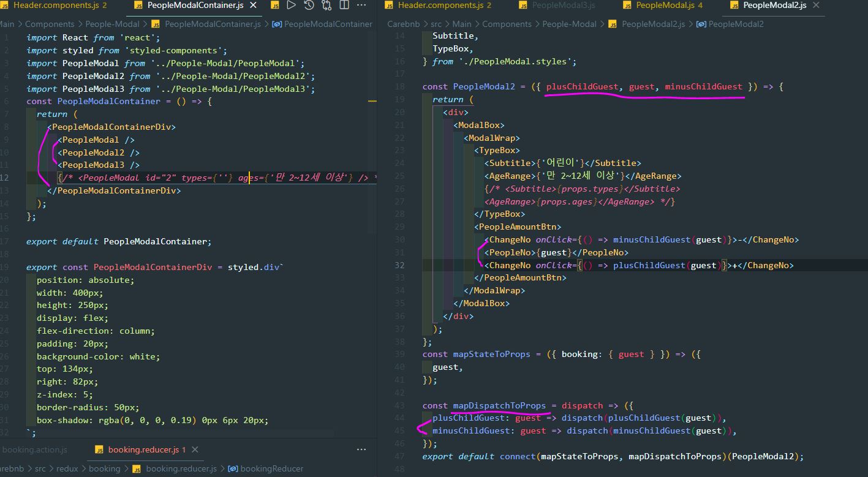Image resolution: width=868 pixels, height=477 pixels.
Task: Click line number 12 in left editor
Action: pyautogui.click(x=5, y=178)
